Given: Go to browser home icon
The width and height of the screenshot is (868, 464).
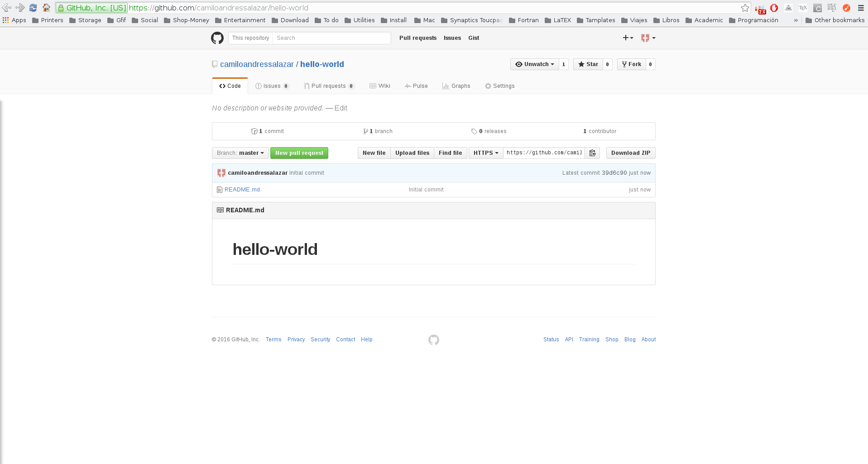Looking at the screenshot, I should tap(46, 8).
